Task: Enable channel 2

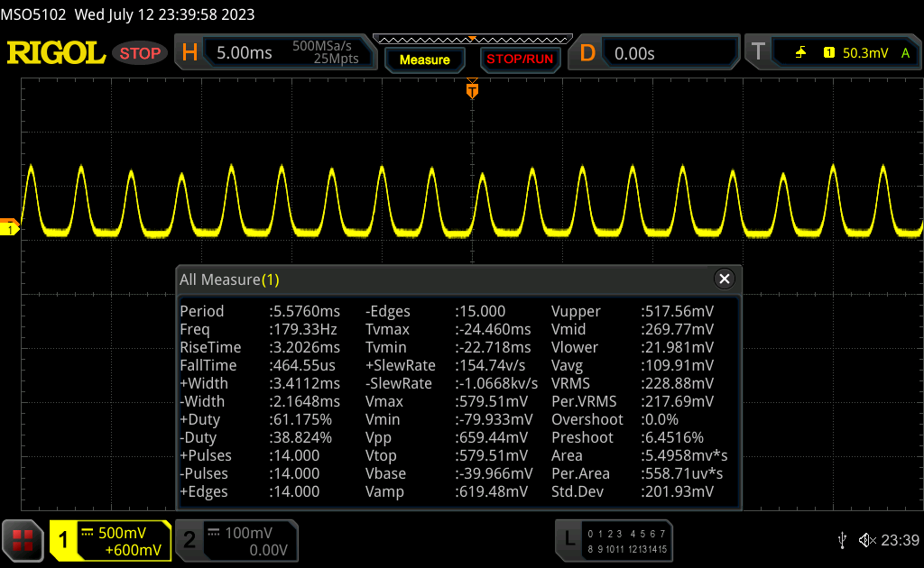Action: pyautogui.click(x=189, y=540)
